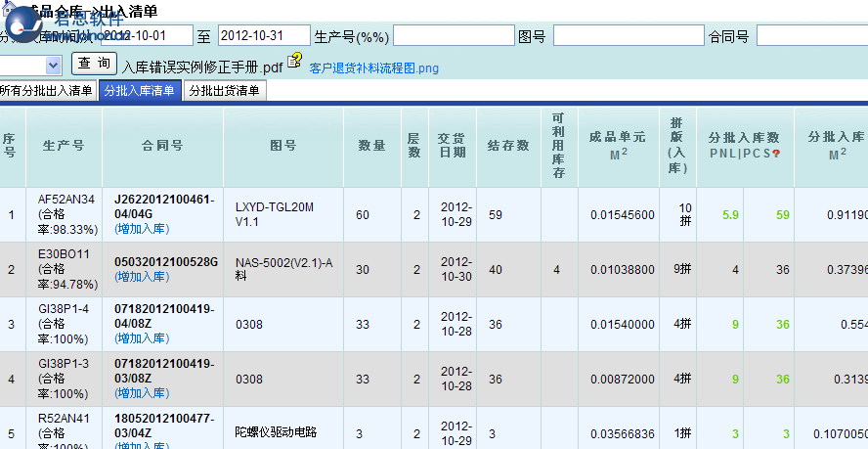Click the start date field 2012-10-01
868x449 pixels.
[x=147, y=35]
